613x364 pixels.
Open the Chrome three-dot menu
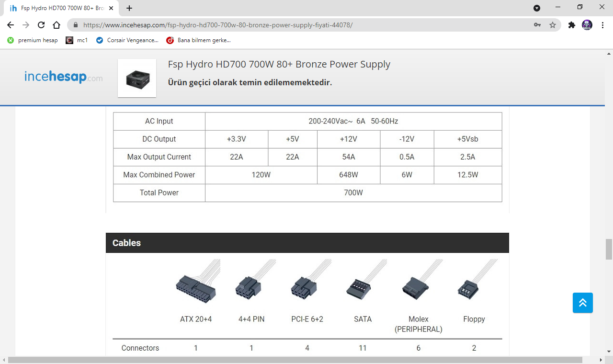[602, 25]
